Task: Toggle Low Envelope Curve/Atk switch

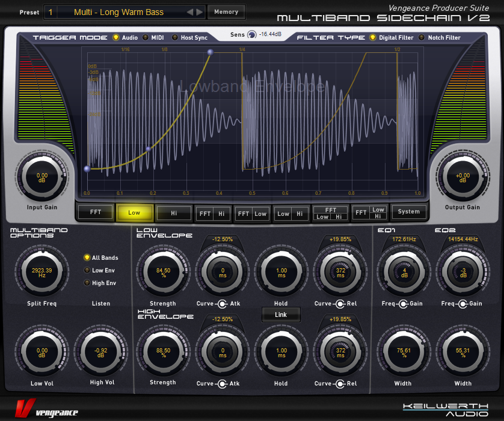Action: (x=222, y=303)
